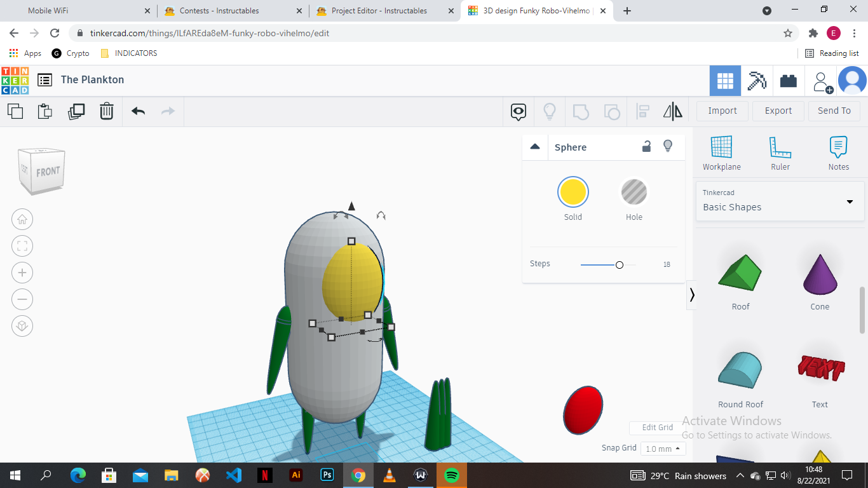Click the toolbar lightbulb hide icon
The height and width of the screenshot is (488, 868).
click(550, 112)
